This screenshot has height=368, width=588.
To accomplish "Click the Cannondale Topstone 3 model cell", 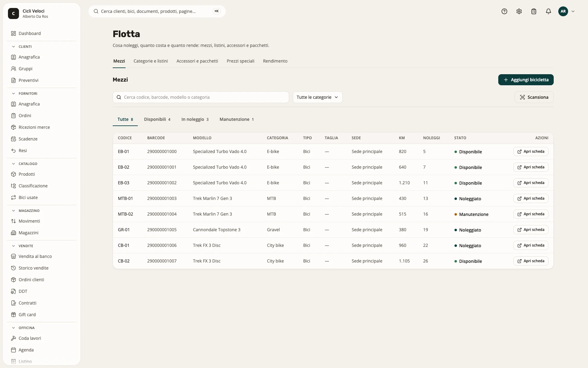I will coord(217,230).
